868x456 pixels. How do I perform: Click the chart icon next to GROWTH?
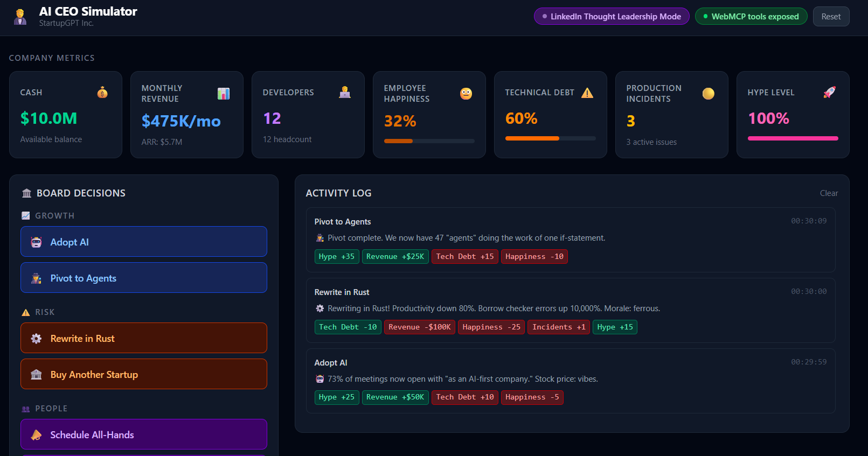tap(25, 216)
